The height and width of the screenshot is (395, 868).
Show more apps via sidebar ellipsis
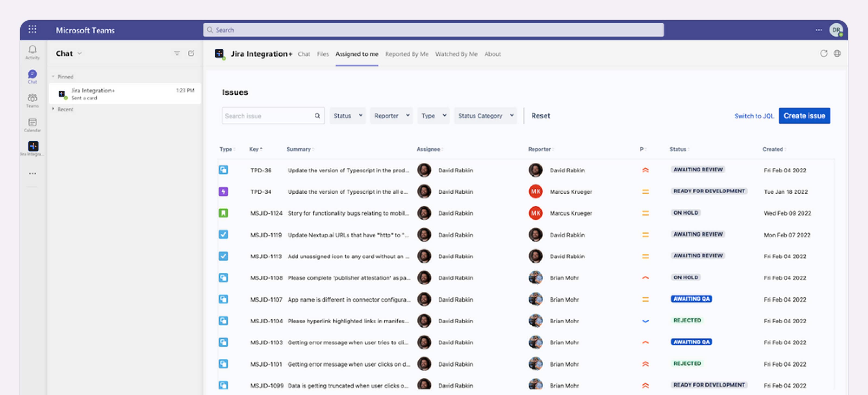pos(32,174)
